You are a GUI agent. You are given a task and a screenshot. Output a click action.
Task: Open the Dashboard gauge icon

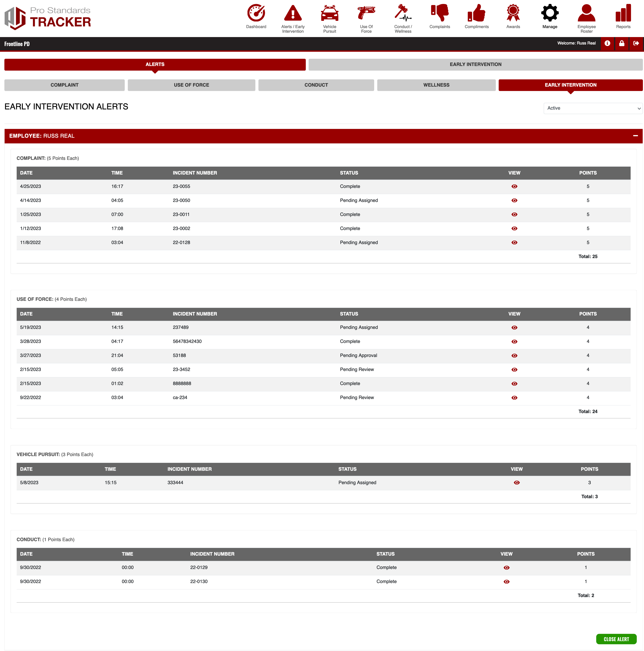click(x=256, y=13)
